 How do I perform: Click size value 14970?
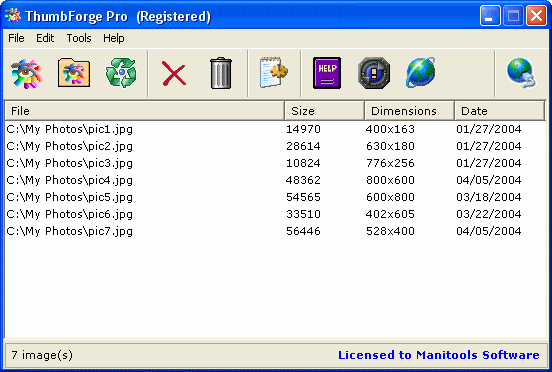pyautogui.click(x=303, y=129)
